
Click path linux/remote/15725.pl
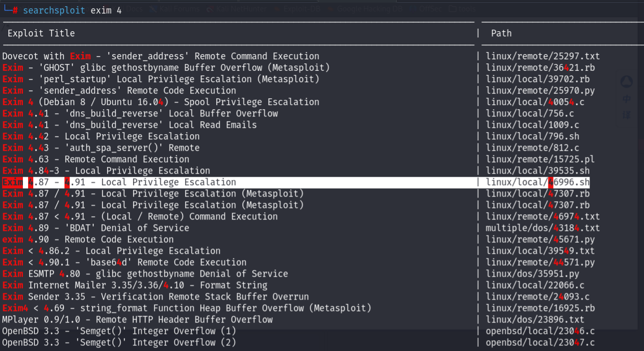click(540, 159)
